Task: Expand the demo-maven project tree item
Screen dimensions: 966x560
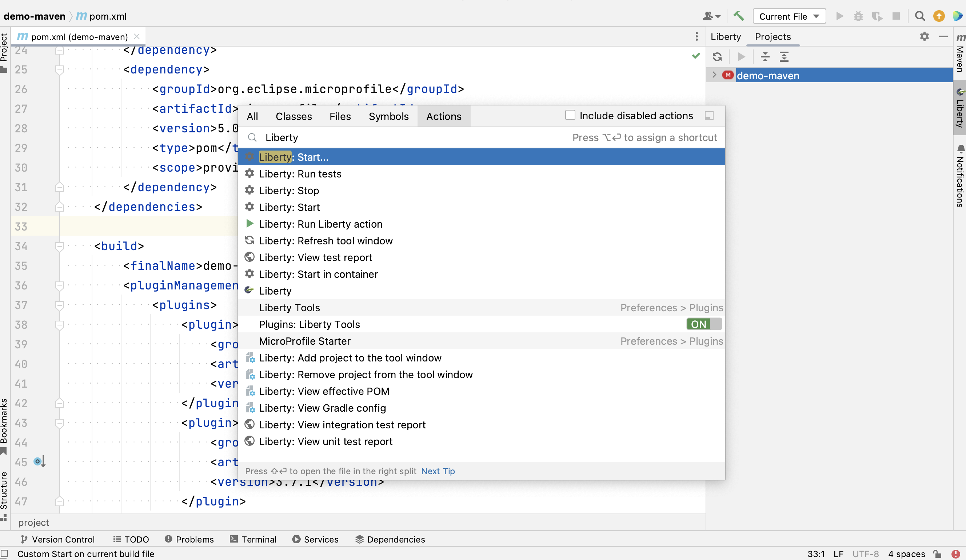Action: point(715,75)
